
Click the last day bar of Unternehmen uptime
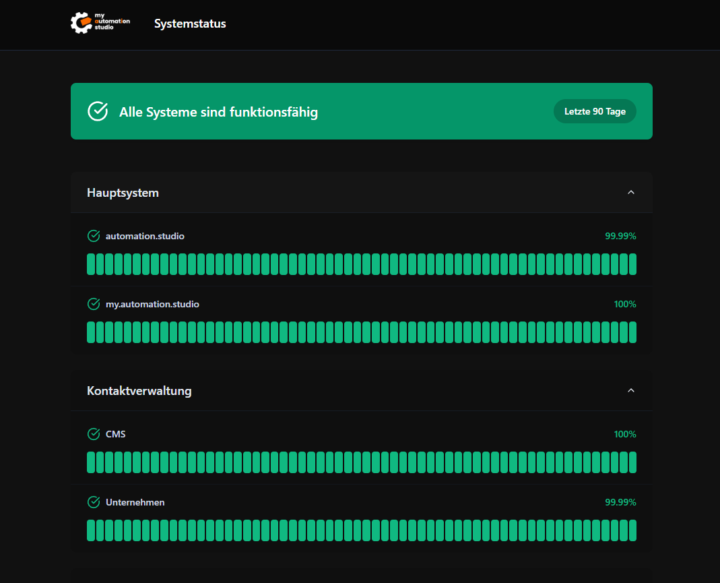coord(633,530)
